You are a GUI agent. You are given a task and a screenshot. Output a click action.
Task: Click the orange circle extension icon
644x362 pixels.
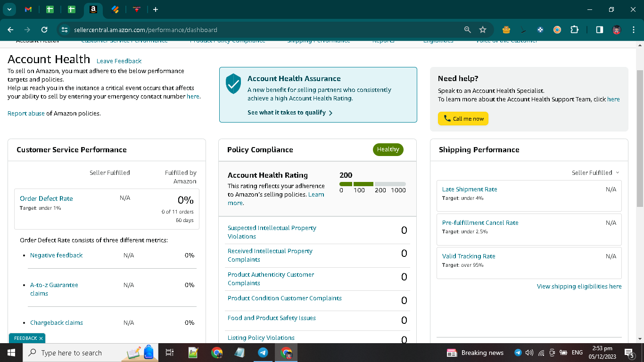point(557,30)
